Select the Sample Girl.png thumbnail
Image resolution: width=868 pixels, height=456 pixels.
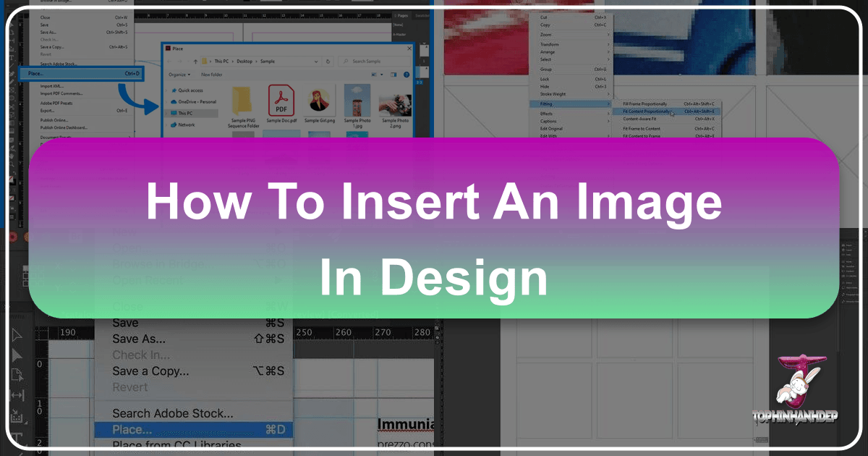pos(320,99)
